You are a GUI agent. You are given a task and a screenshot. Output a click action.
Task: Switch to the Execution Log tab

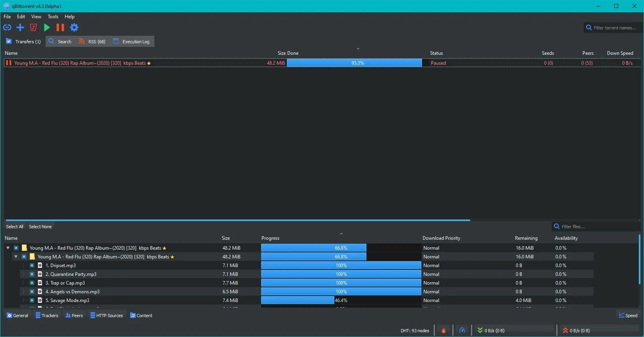point(131,41)
